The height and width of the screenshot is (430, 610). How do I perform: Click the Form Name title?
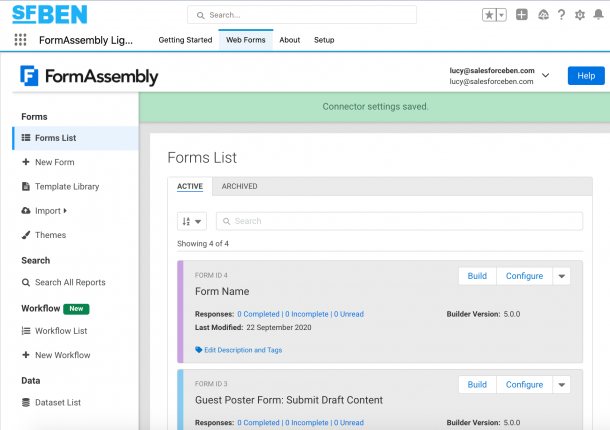pyautogui.click(x=222, y=291)
